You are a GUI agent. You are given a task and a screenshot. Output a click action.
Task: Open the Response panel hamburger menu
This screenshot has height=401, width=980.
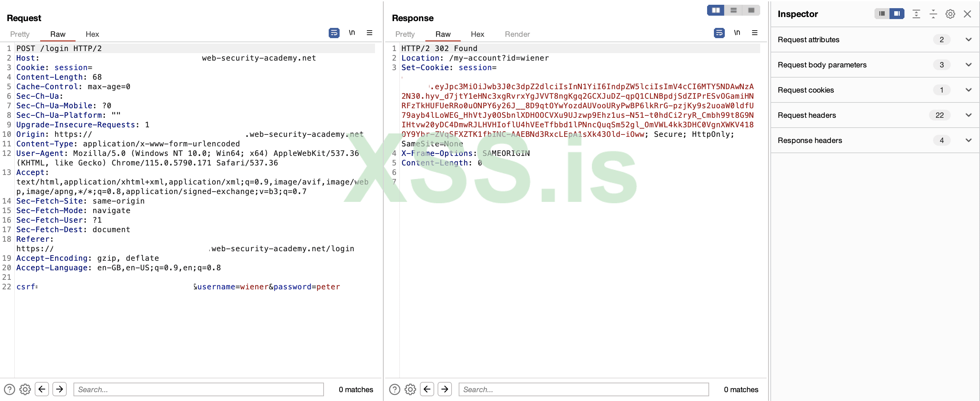click(x=754, y=33)
